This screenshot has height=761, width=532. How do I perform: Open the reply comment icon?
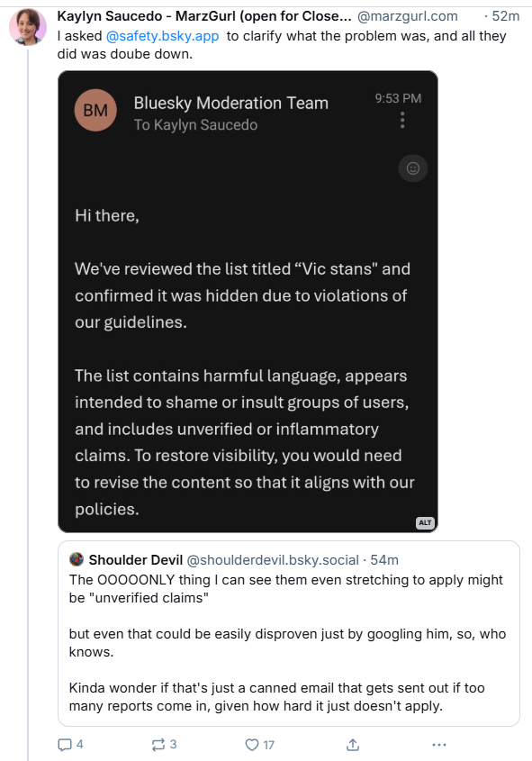(x=65, y=745)
